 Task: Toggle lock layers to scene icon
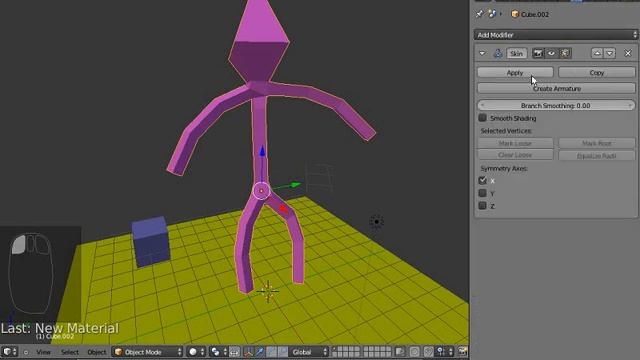coord(400,352)
